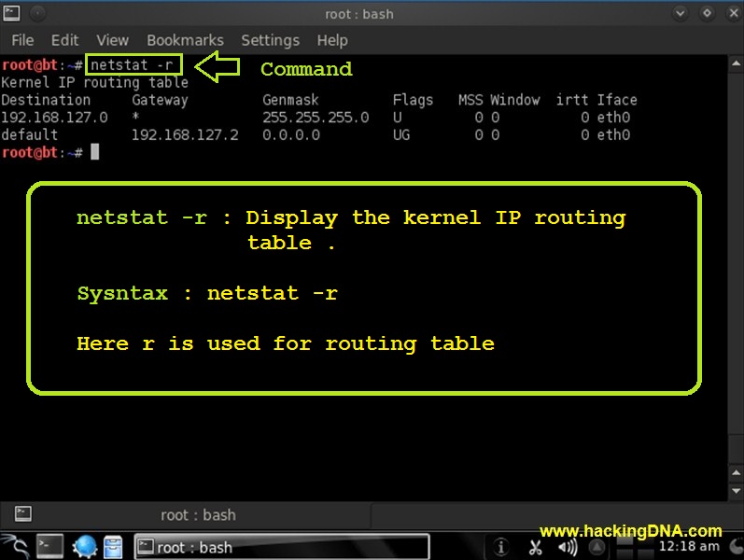Image resolution: width=744 pixels, height=560 pixels.
Task: Click the virtual desktop pager
Action: (634, 547)
